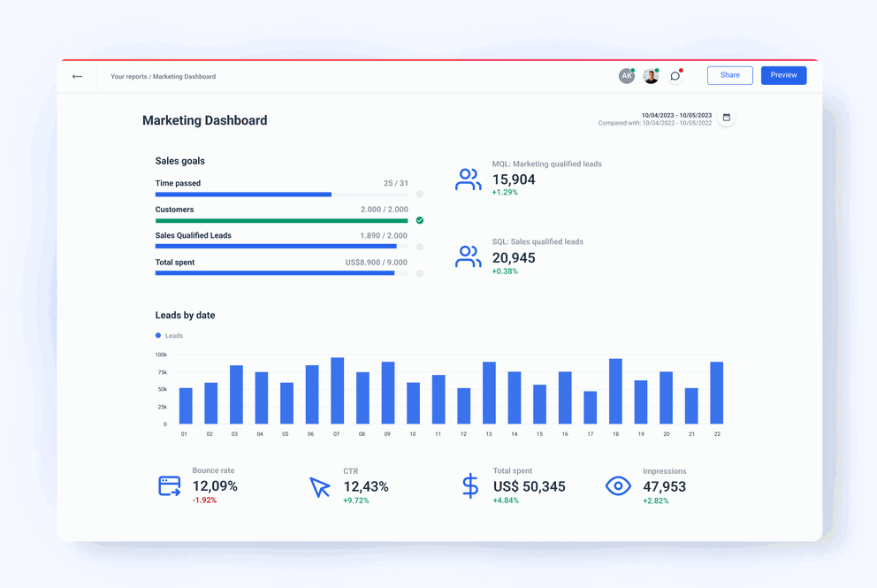Click the Total spent dollar icon

469,485
